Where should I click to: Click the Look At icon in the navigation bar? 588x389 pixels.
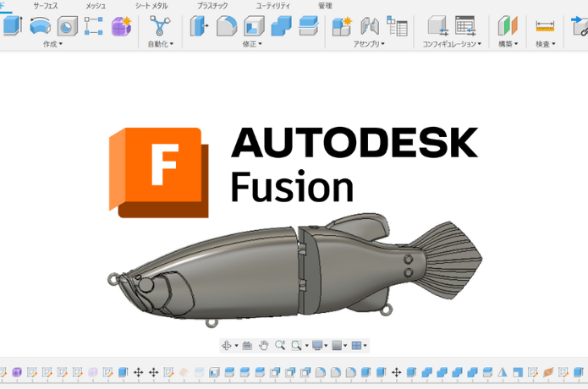tap(247, 346)
